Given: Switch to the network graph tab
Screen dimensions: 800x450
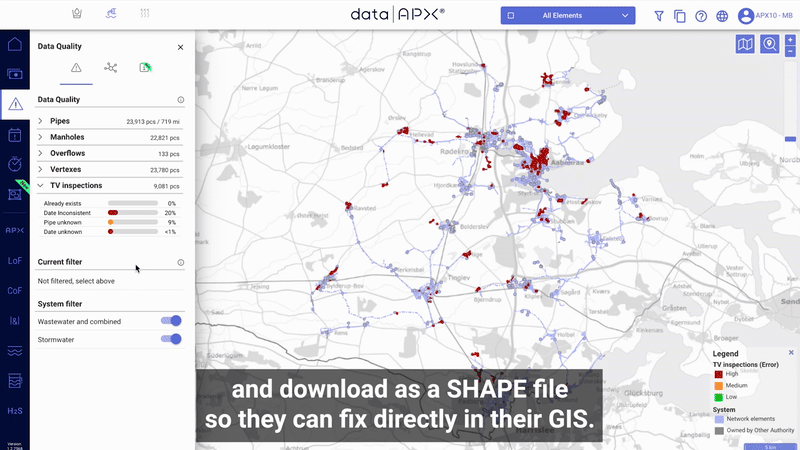Looking at the screenshot, I should (110, 68).
